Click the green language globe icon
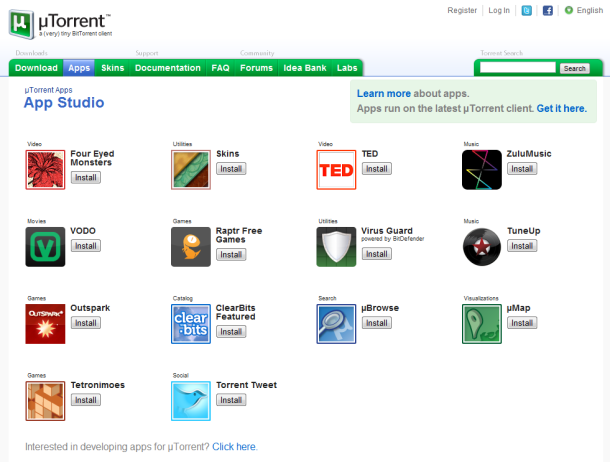 point(569,10)
